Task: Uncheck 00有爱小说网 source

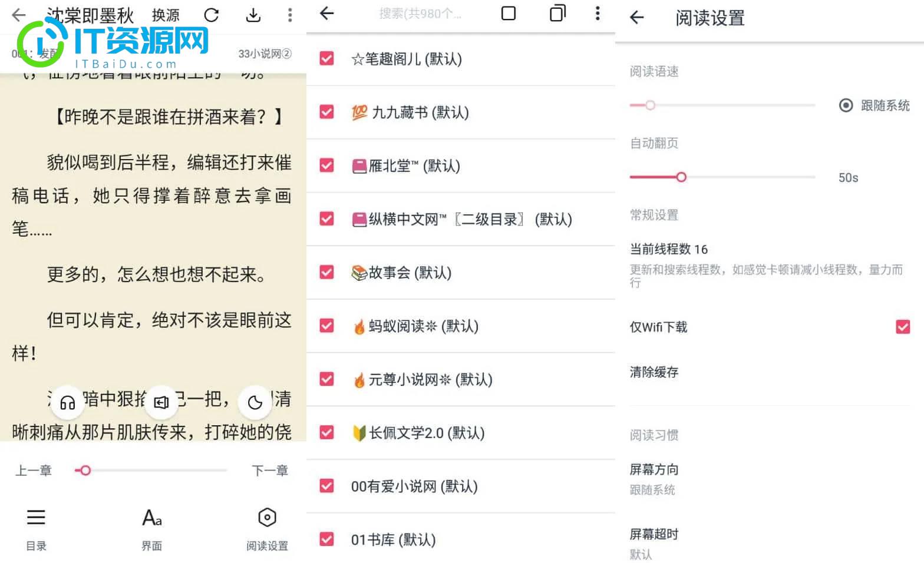Action: point(326,486)
